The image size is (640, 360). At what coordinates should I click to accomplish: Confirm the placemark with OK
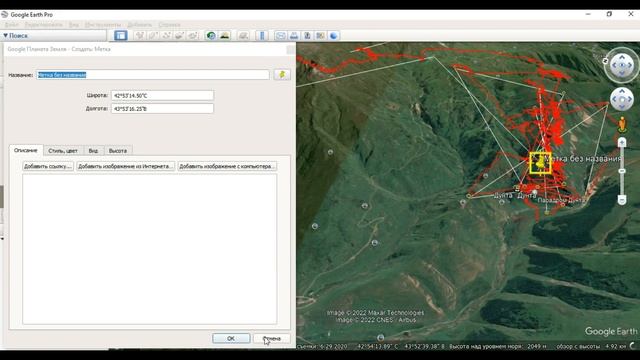231,338
